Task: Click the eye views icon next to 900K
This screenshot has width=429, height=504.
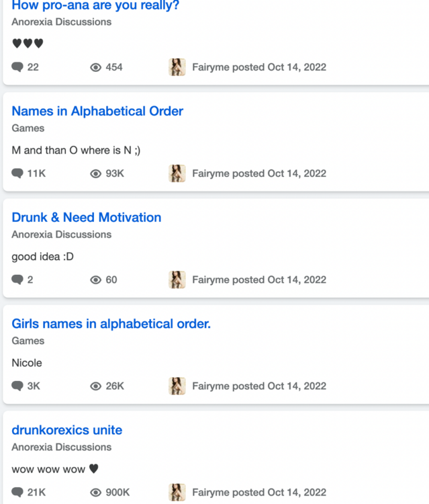Action: [x=96, y=493]
